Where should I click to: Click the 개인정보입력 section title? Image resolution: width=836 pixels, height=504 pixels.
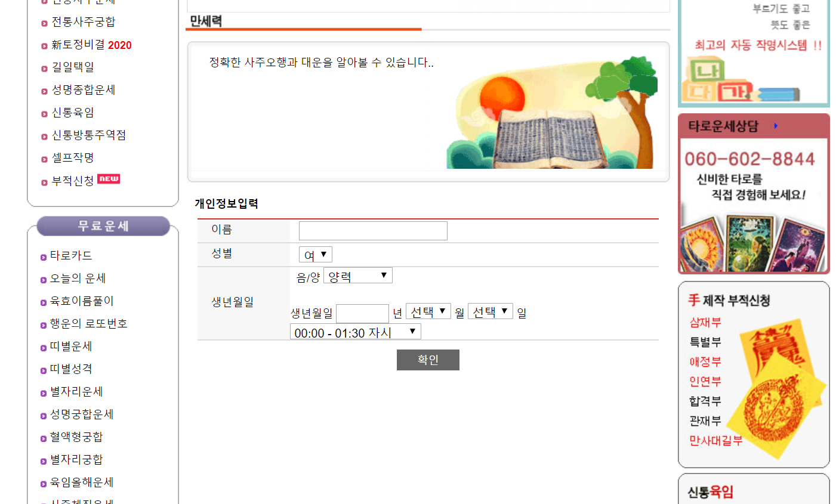tap(226, 203)
